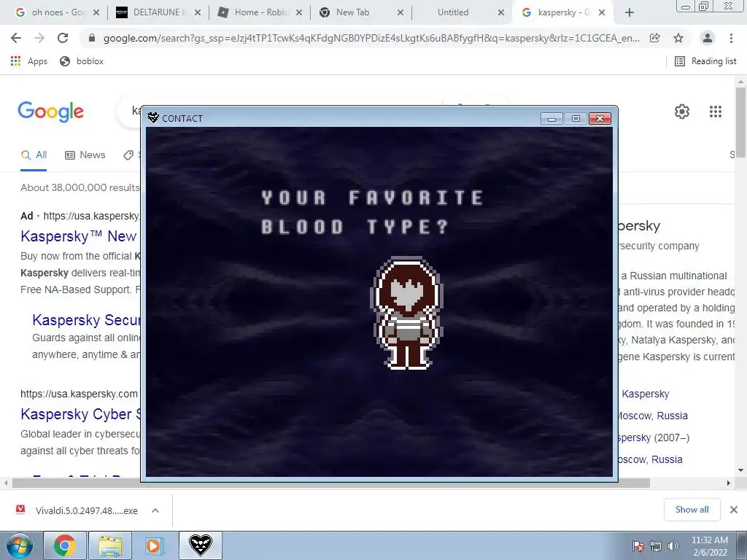Click the address bar URL
Viewport: 747px width, 560px height.
pyautogui.click(x=371, y=38)
